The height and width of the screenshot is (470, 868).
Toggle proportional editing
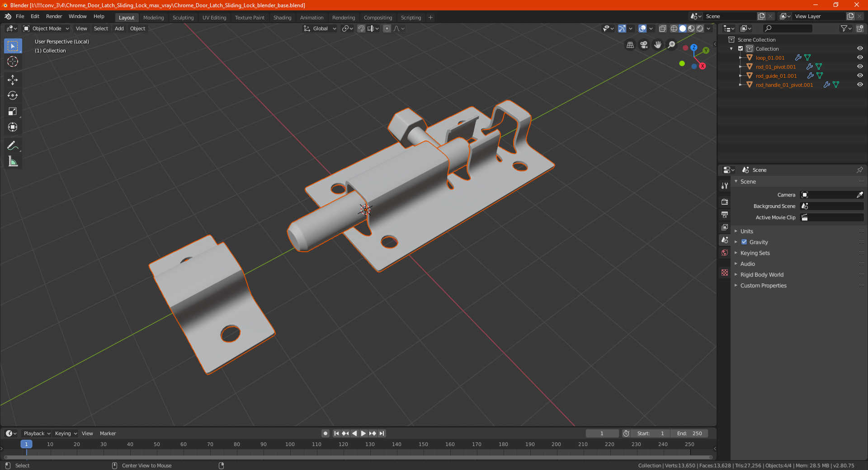[387, 28]
